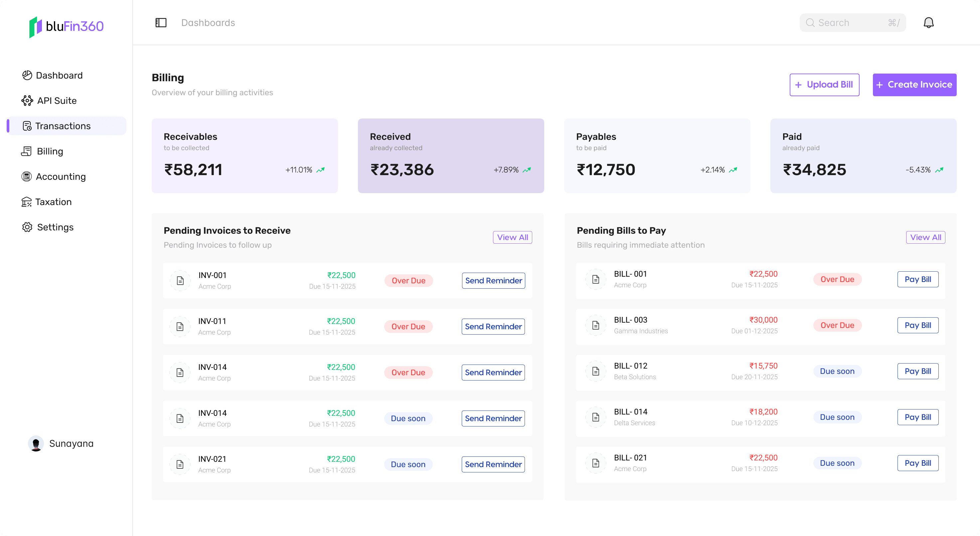Click the document icon beside INV-001
The image size is (980, 536).
[x=180, y=281]
